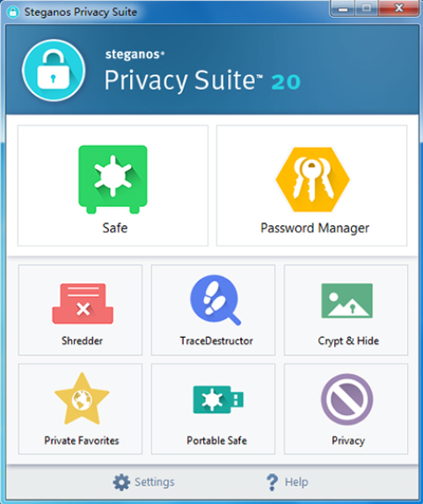Image resolution: width=423 pixels, height=504 pixels.
Task: Click the Shredder label text
Action: pyautogui.click(x=82, y=340)
